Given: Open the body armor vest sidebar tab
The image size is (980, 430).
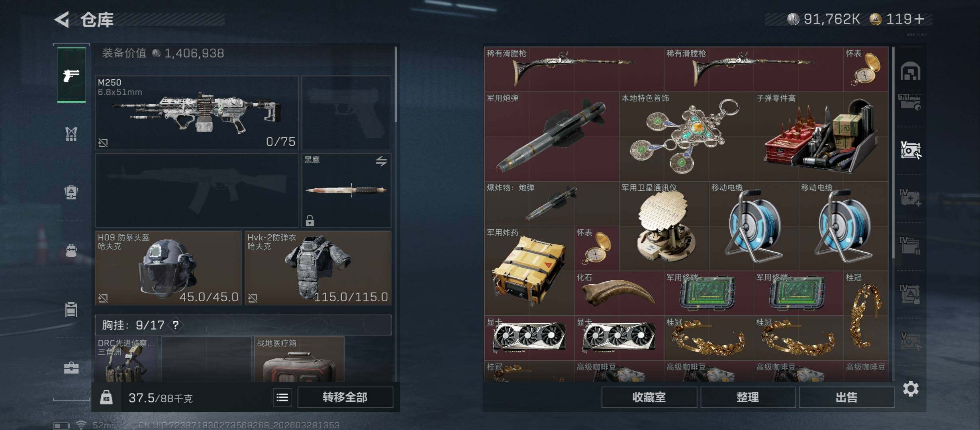Looking at the screenshot, I should [71, 134].
